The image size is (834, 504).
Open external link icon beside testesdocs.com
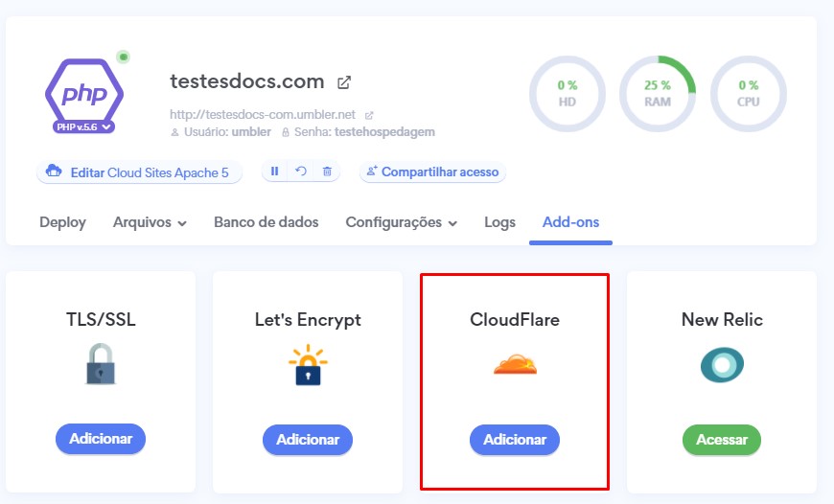click(x=344, y=81)
